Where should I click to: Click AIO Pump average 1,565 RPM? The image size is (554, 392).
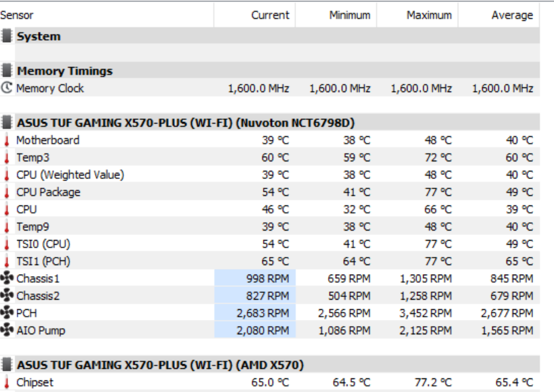(507, 331)
